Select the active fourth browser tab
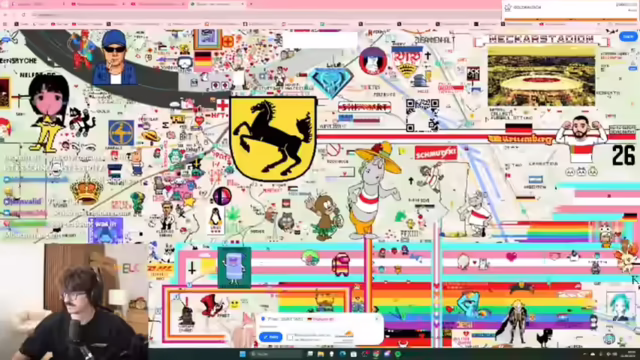Image resolution: width=640 pixels, height=360 pixels. [x=218, y=4]
